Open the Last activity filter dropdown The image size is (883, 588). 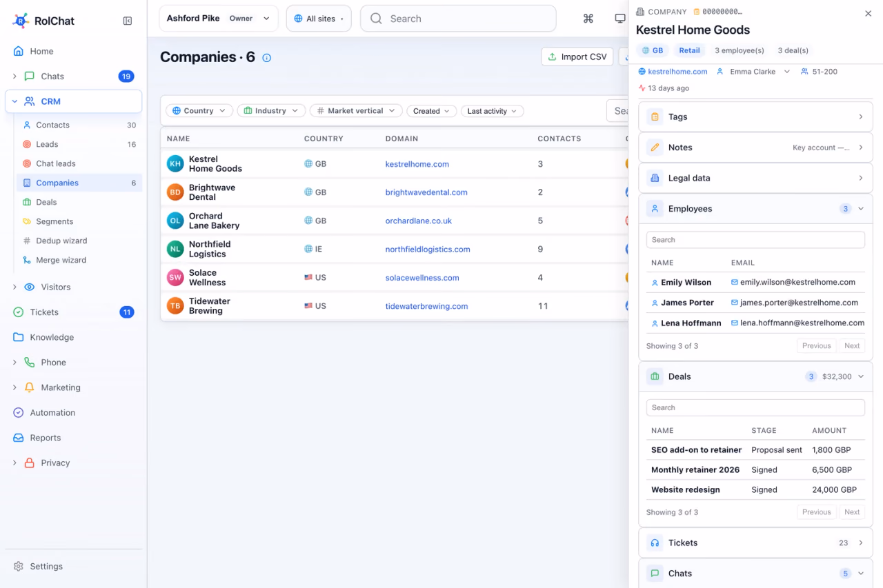click(x=492, y=111)
